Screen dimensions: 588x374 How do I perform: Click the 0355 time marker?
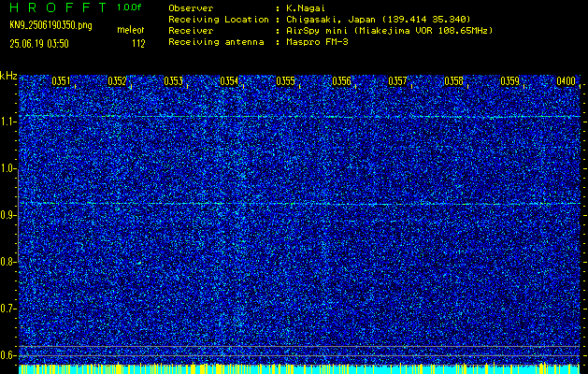coord(285,81)
